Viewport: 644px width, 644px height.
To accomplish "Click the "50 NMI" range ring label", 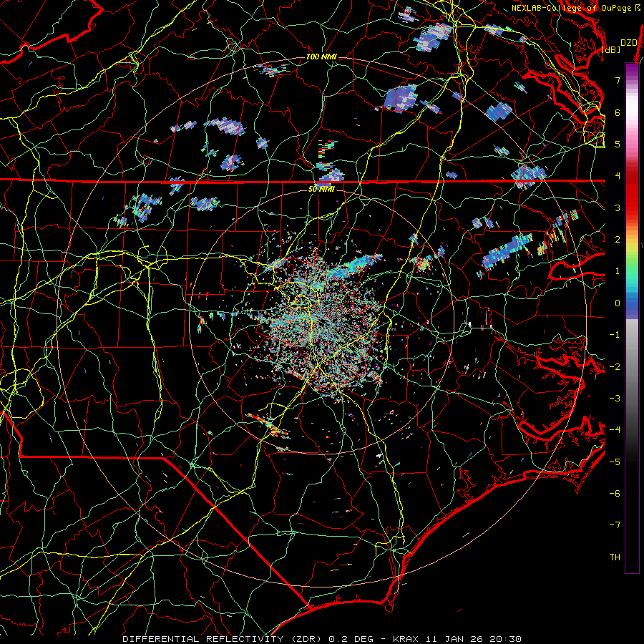I will tap(321, 189).
